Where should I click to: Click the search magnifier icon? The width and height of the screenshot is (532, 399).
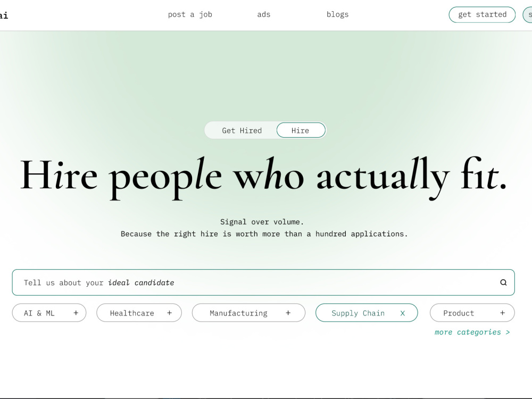pos(503,282)
